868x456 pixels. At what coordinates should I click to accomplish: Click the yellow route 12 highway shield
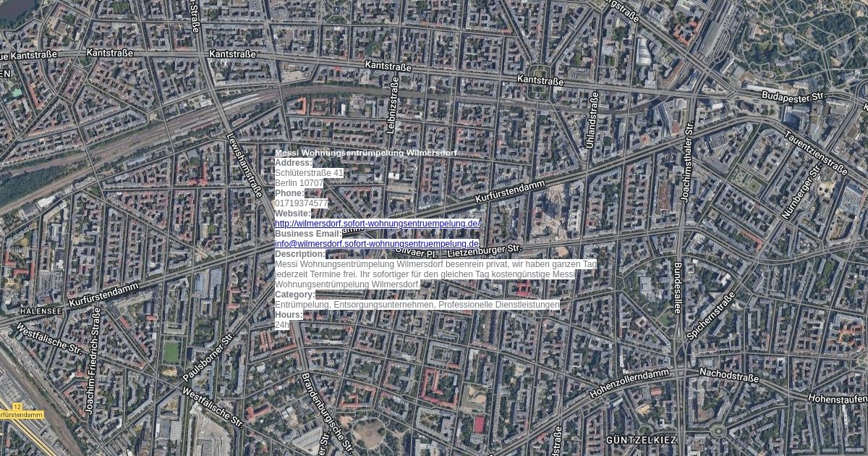pos(17,407)
